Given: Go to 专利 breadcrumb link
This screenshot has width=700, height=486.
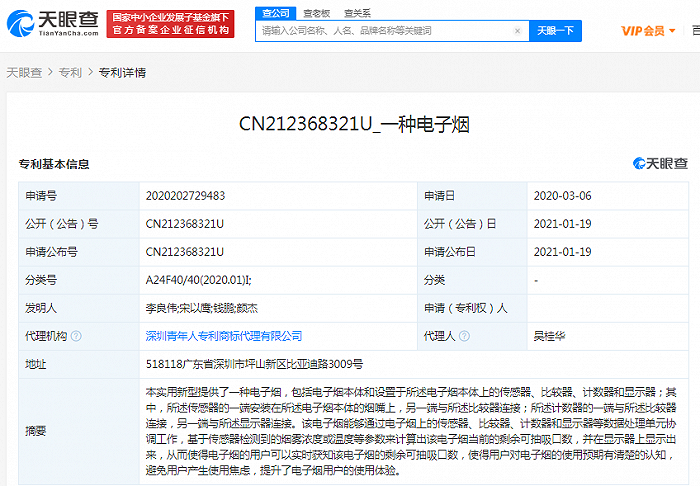Looking at the screenshot, I should click(71, 72).
